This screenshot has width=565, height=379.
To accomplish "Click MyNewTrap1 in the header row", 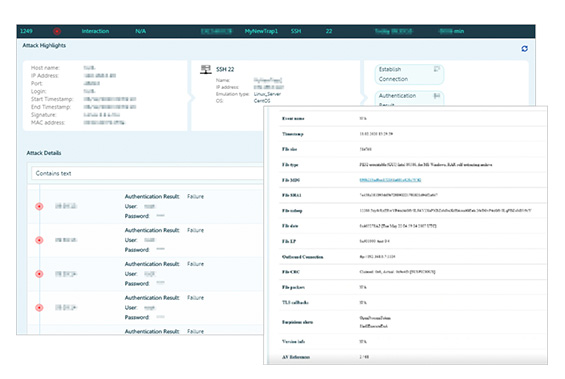I will tap(261, 31).
